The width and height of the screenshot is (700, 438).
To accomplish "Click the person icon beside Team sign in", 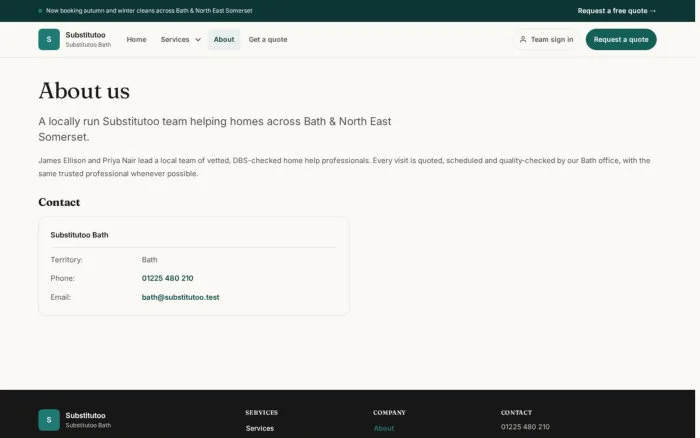I will [x=523, y=39].
